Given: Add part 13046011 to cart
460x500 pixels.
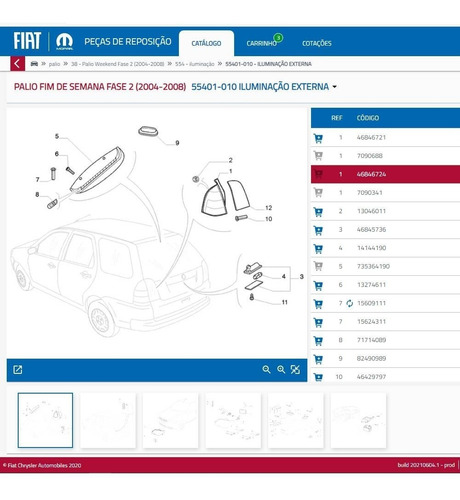Looking at the screenshot, I should pos(318,211).
